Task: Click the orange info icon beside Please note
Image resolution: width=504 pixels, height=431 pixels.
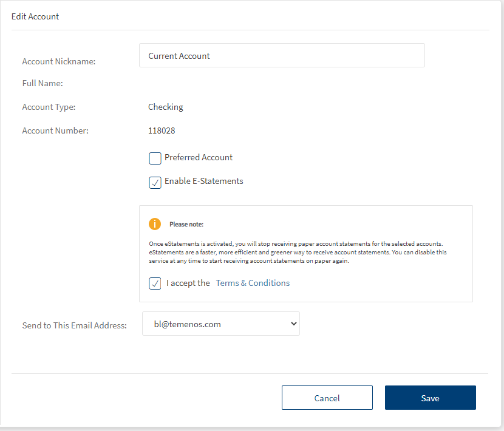Action: click(155, 224)
